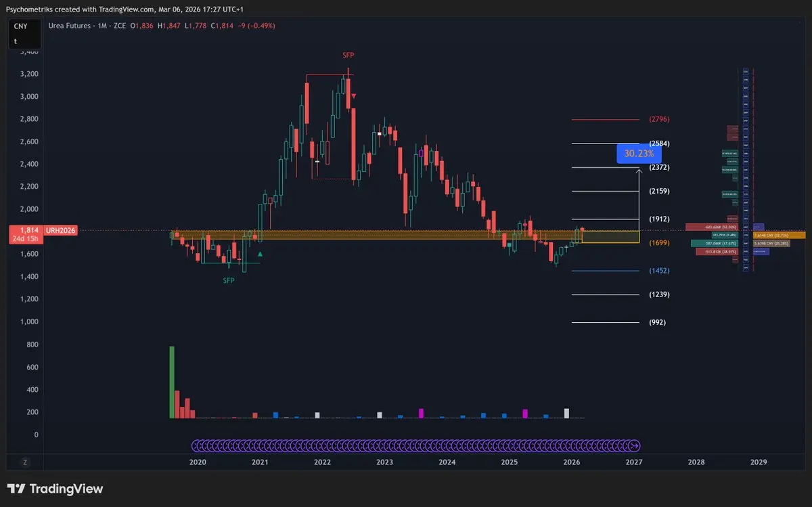Viewport: 812px width, 507px height.
Task: Click the URH2026 contract label
Action: pyautogui.click(x=61, y=230)
